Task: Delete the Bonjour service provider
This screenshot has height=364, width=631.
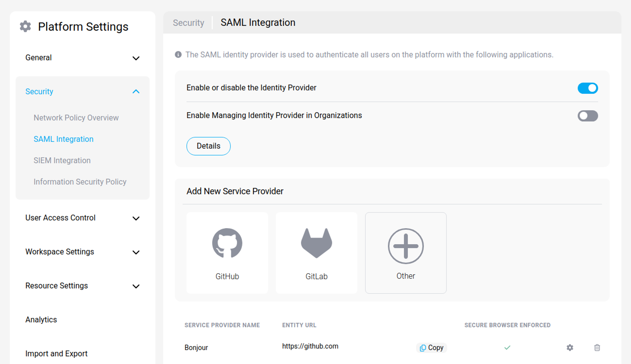Action: coord(597,347)
